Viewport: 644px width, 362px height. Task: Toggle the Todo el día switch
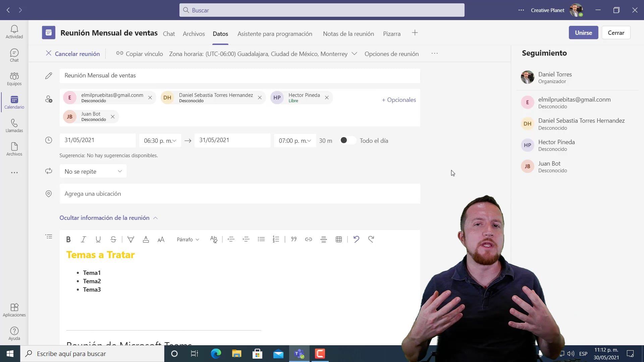[x=347, y=140]
